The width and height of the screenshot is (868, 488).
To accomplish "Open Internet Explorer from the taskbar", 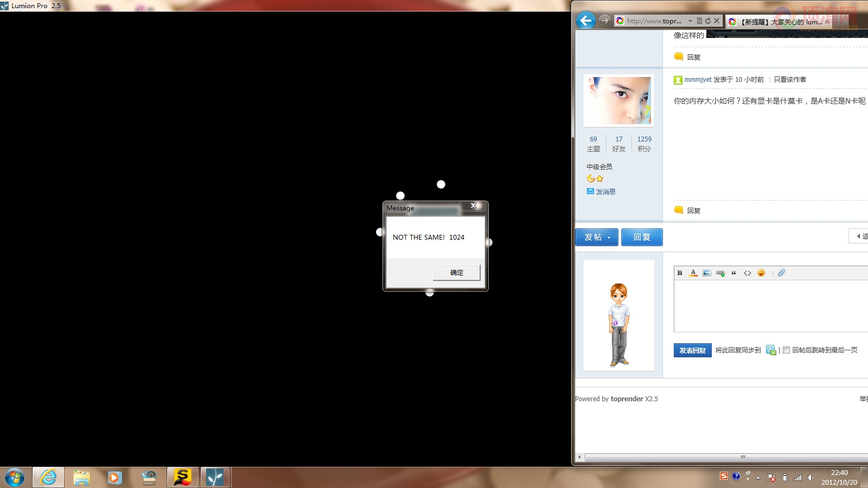I will click(48, 477).
